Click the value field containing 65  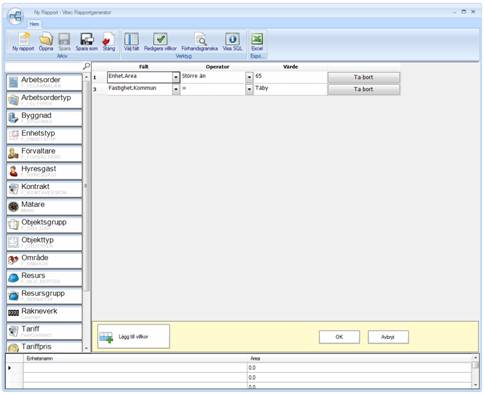tap(290, 77)
